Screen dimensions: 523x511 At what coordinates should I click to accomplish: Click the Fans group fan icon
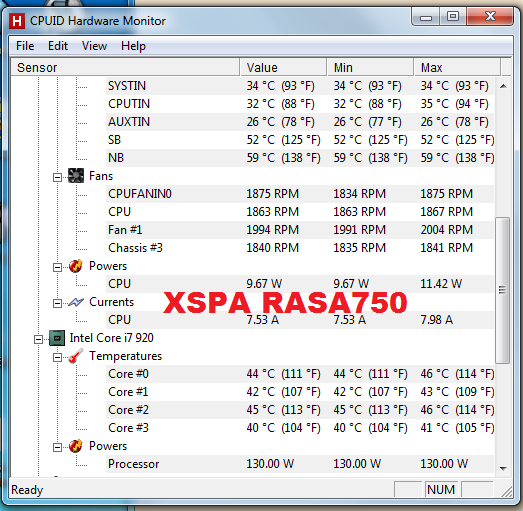76,176
